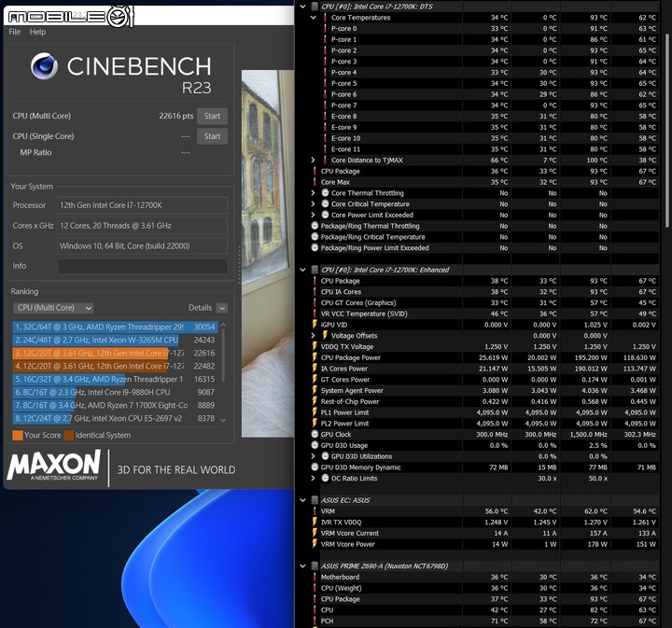Expand the GPU D3D Utilizations node

tap(313, 456)
